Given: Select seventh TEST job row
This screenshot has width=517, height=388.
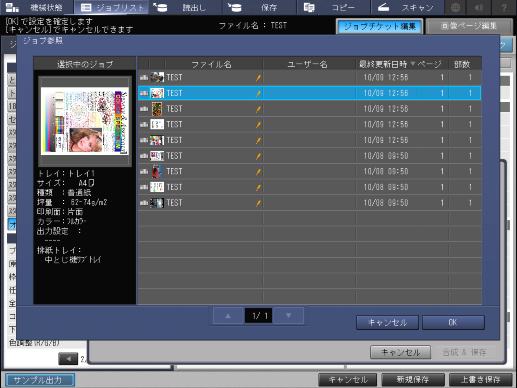Looking at the screenshot, I should [309, 171].
